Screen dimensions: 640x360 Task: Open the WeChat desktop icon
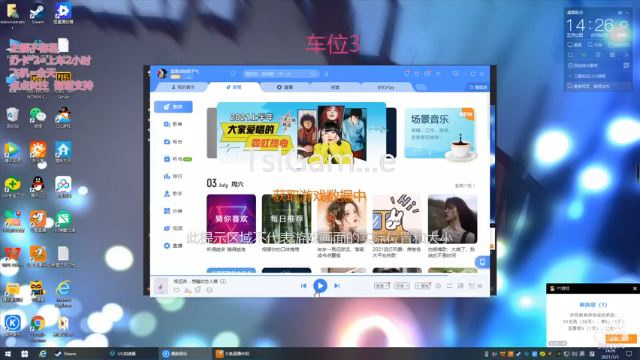coord(38,118)
